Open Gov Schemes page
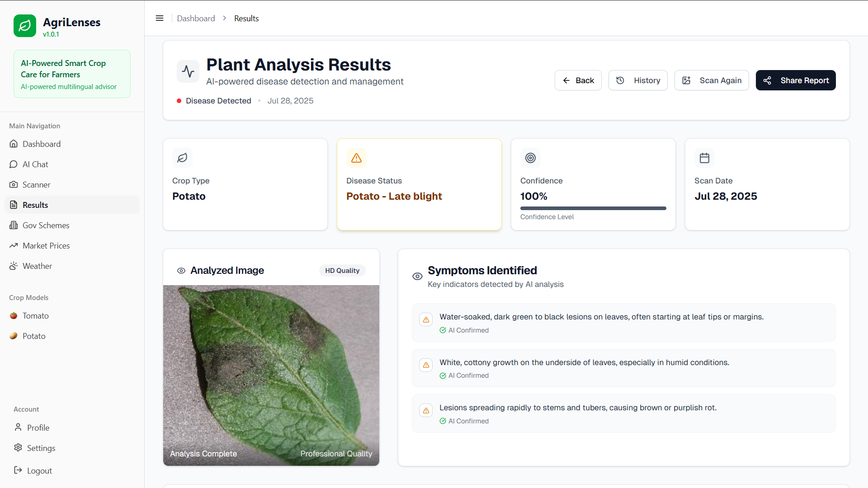 pyautogui.click(x=72, y=225)
